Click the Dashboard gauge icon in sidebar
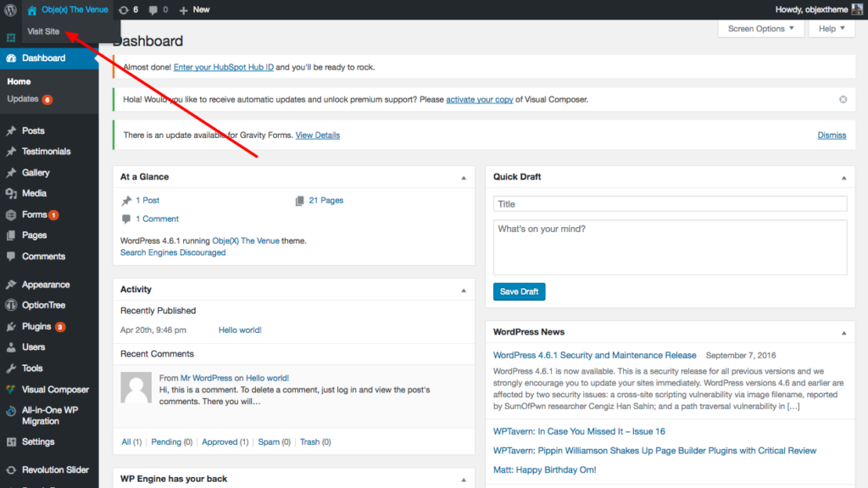Viewport: 868px width, 488px height. point(11,58)
